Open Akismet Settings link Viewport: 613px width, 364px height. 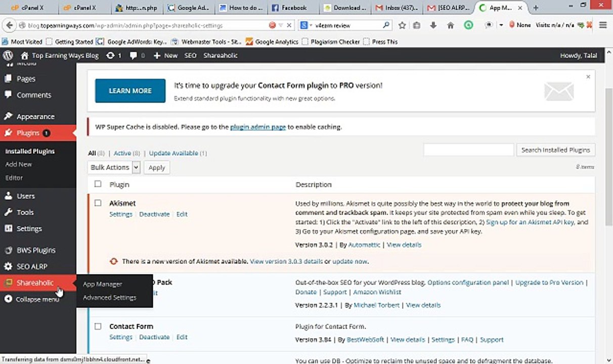tap(121, 214)
